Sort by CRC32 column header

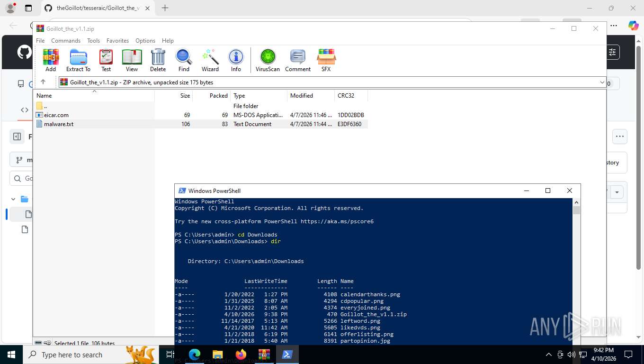(351, 95)
